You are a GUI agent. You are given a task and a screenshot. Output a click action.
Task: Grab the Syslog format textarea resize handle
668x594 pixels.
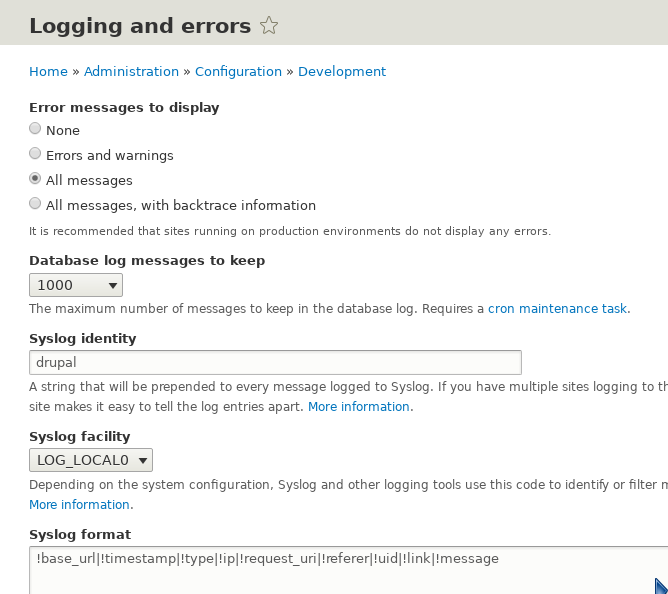click(660, 587)
